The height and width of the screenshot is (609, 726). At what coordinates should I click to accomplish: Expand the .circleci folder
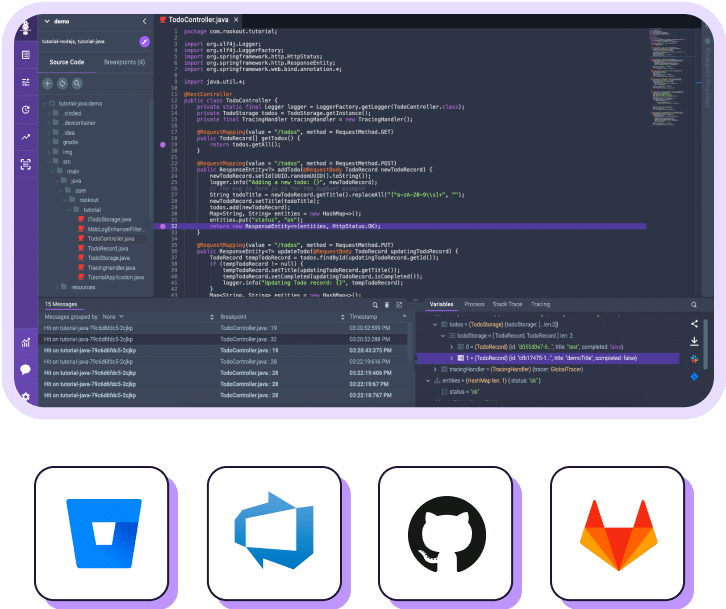point(49,113)
